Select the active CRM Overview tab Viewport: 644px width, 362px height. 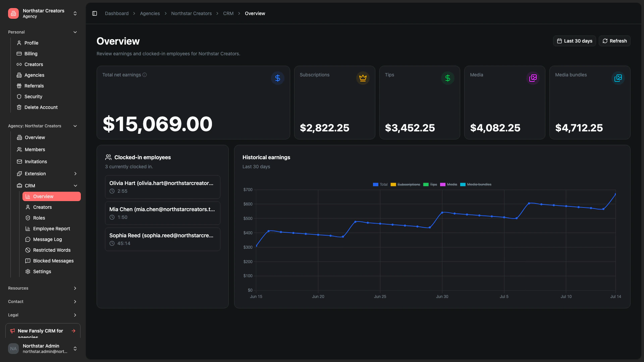tap(52, 196)
